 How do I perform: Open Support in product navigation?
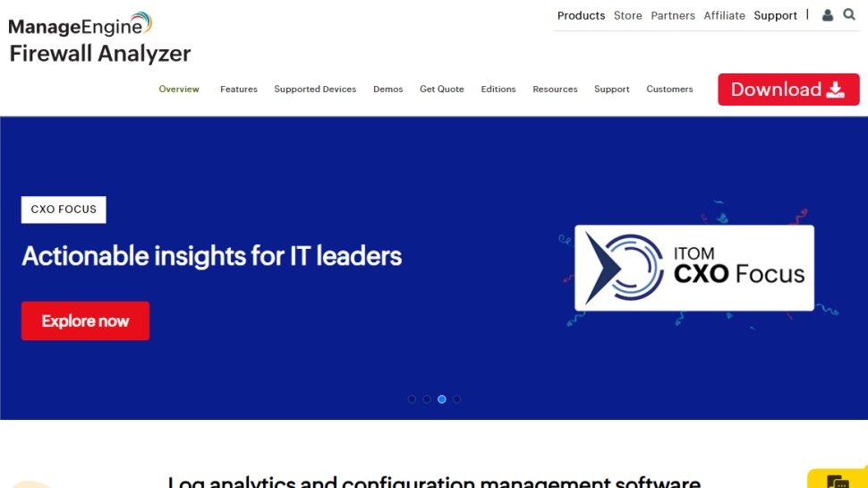[612, 90]
